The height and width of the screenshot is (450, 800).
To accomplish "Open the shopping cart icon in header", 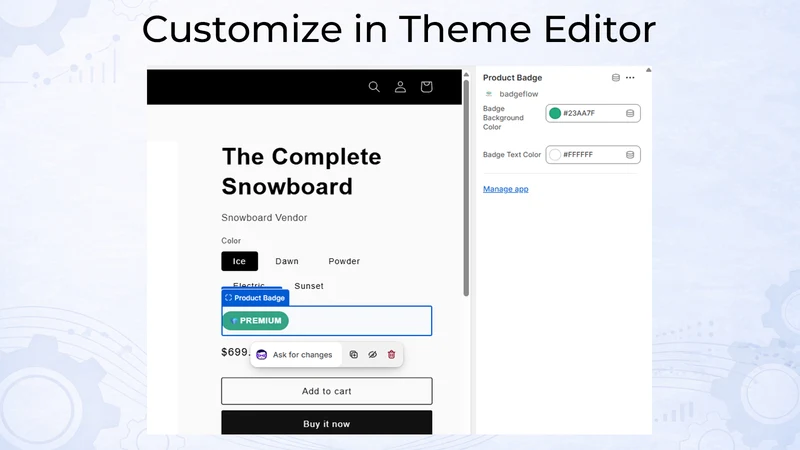I will 427,87.
